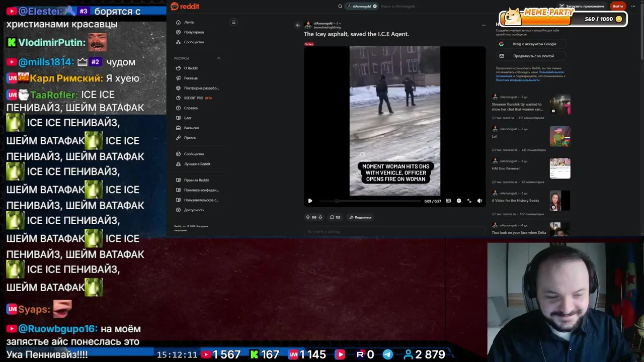Toggle video closed captions

pyautogui.click(x=448, y=201)
